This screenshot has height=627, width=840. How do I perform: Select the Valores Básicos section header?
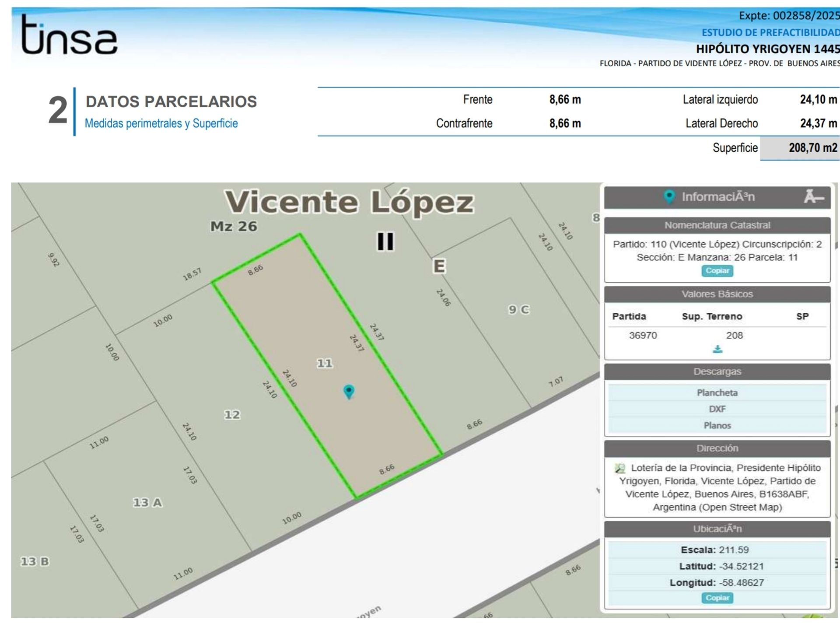point(717,294)
